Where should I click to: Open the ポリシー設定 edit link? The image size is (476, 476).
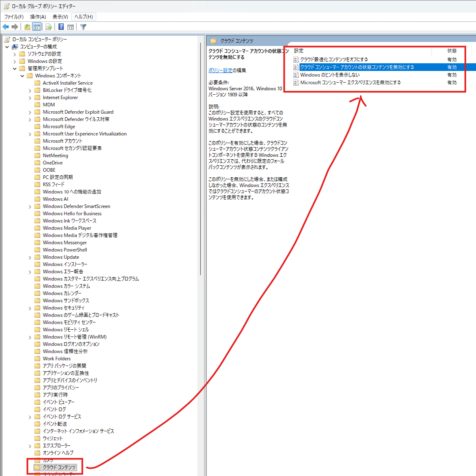pos(220,70)
